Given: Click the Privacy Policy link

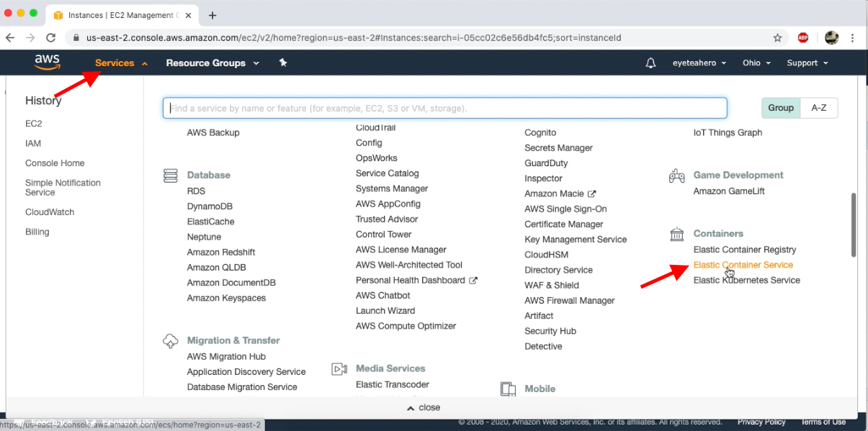Looking at the screenshot, I should click(761, 422).
